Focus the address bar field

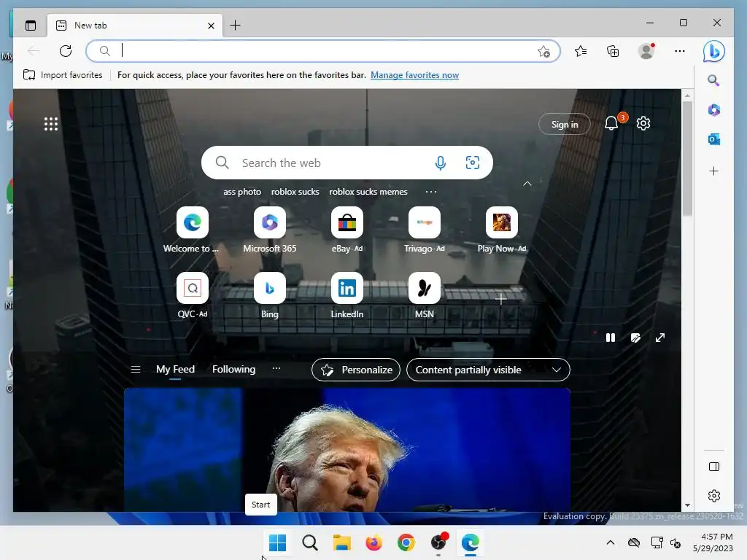tap(323, 51)
